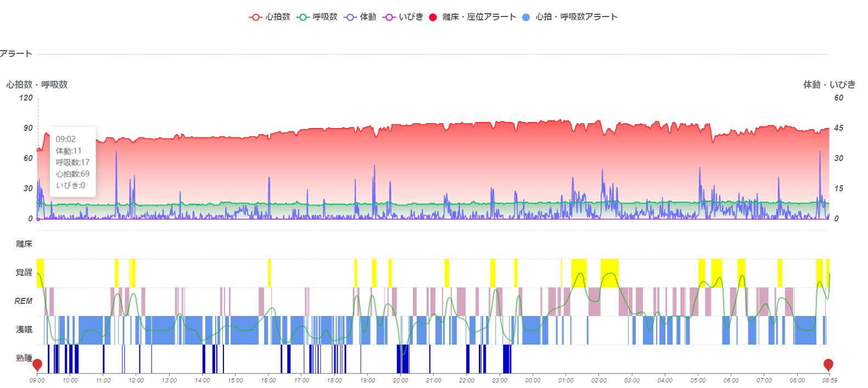This screenshot has height=388, width=868.
Task: Click the 体動・いびき right axis title
Action: (x=829, y=85)
